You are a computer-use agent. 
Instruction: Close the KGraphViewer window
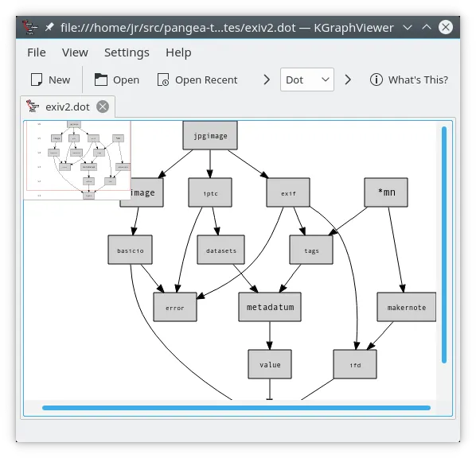coord(446,27)
